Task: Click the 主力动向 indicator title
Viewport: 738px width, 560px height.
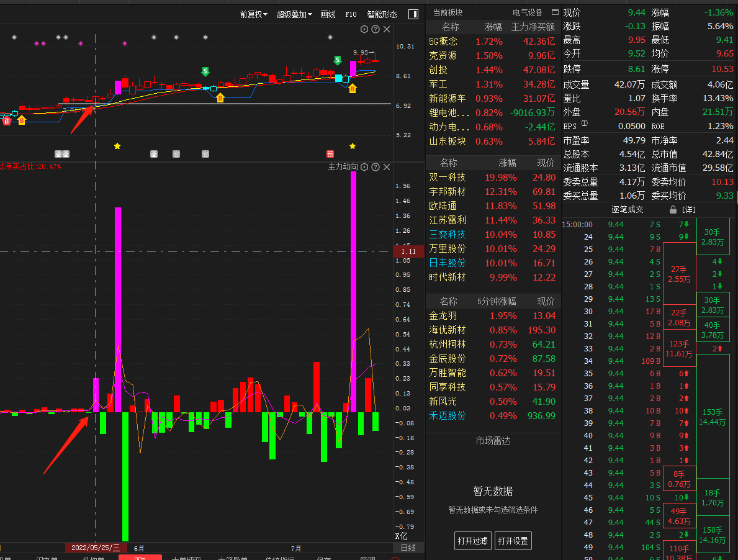Action: (x=343, y=166)
